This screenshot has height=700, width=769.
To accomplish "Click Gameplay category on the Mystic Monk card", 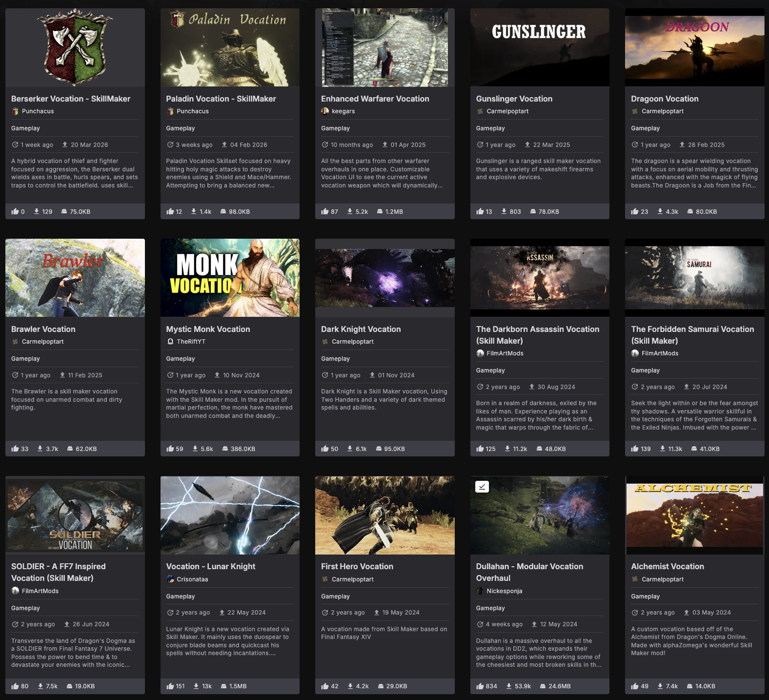I will tap(181, 359).
